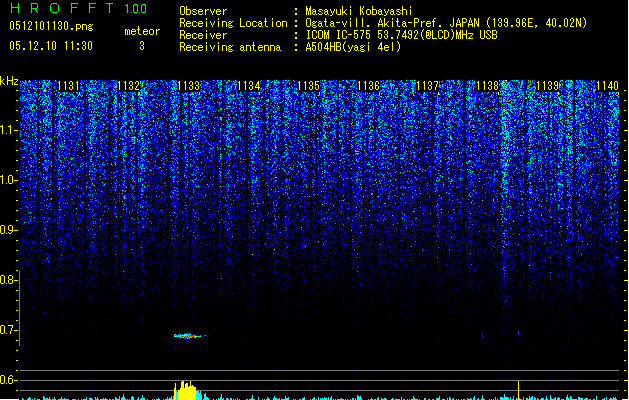Click the 1.1 kHz axis label
Viewport: 629px width, 400px height.
(8, 130)
